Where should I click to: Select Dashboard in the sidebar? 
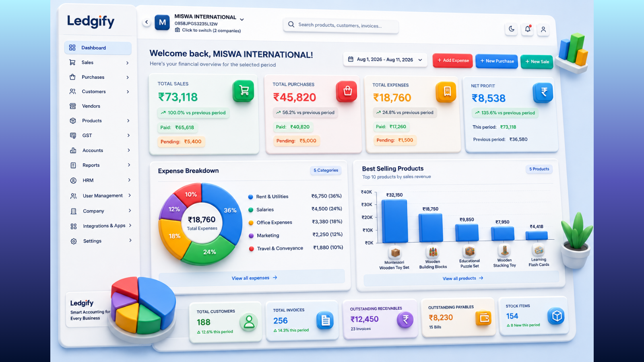point(98,48)
